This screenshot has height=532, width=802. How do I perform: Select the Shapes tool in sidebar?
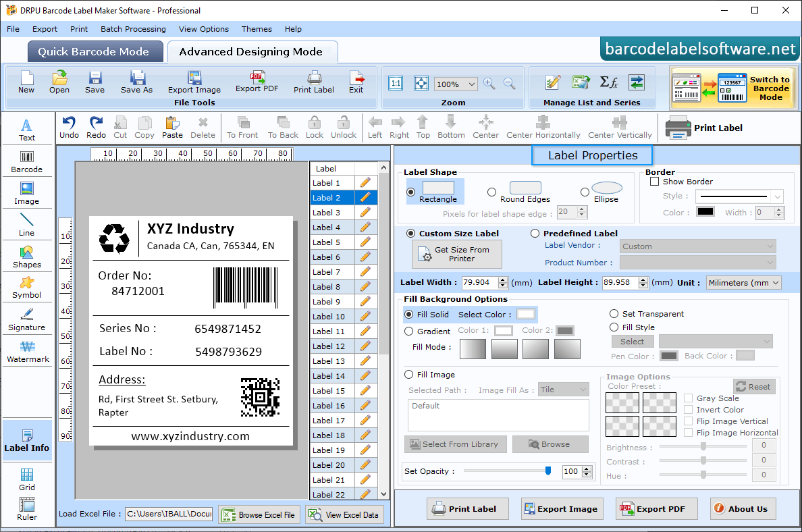coord(26,257)
